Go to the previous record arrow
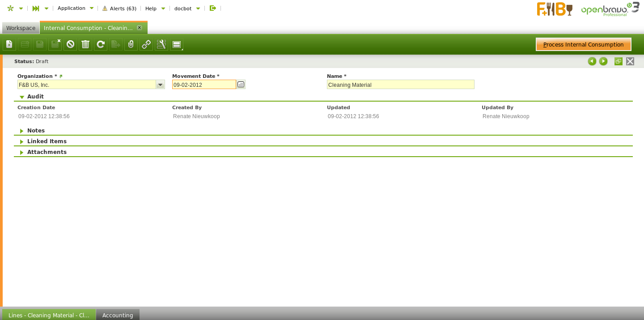 [x=592, y=61]
